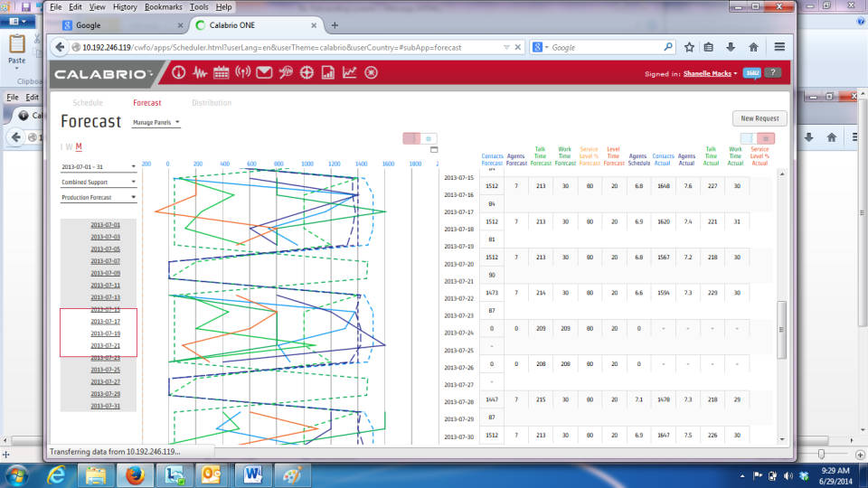Switch table panel to left view toggle
Screen dimensions: 868x488
pyautogui.click(x=747, y=138)
